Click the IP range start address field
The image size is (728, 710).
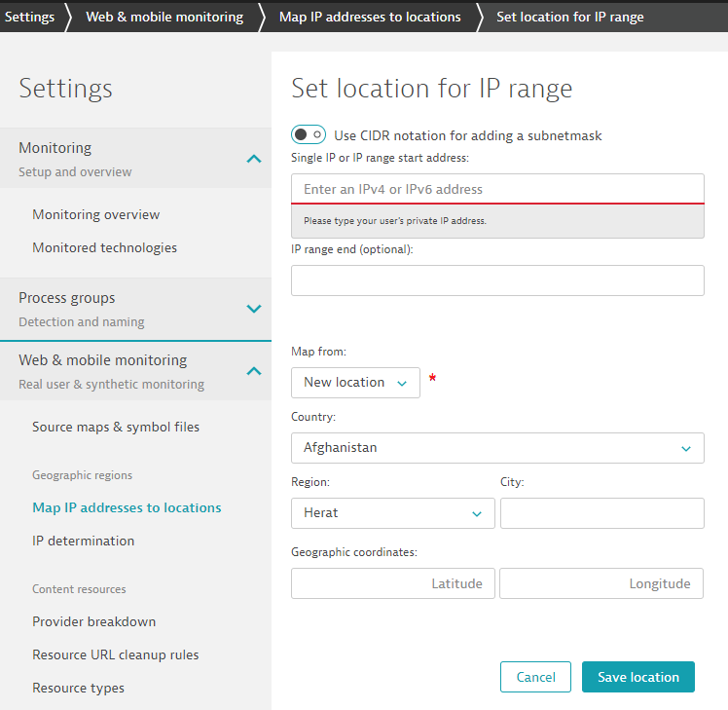(x=496, y=189)
